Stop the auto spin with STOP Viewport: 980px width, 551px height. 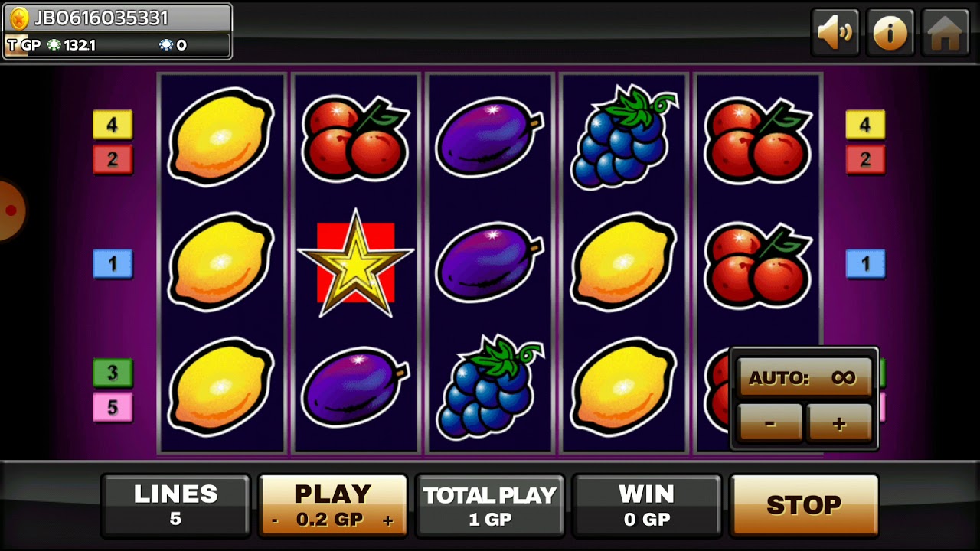coord(804,505)
